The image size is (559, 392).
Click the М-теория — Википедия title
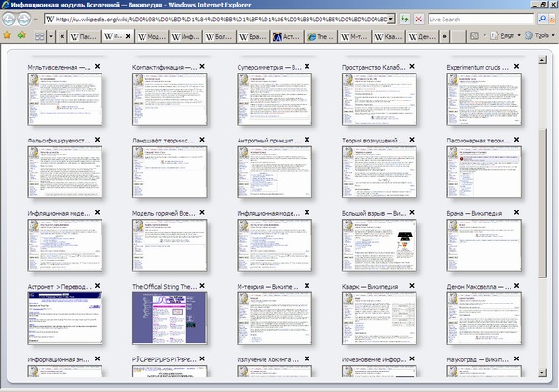pos(267,287)
